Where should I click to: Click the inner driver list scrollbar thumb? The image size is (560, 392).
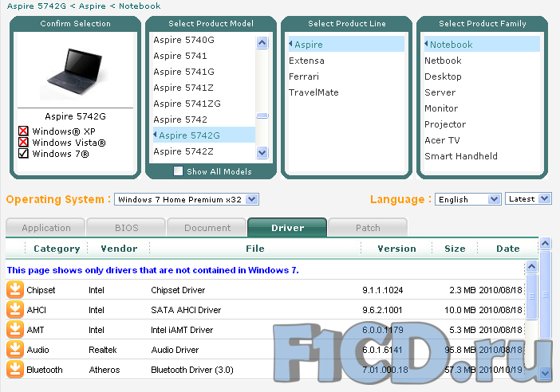(x=532, y=296)
